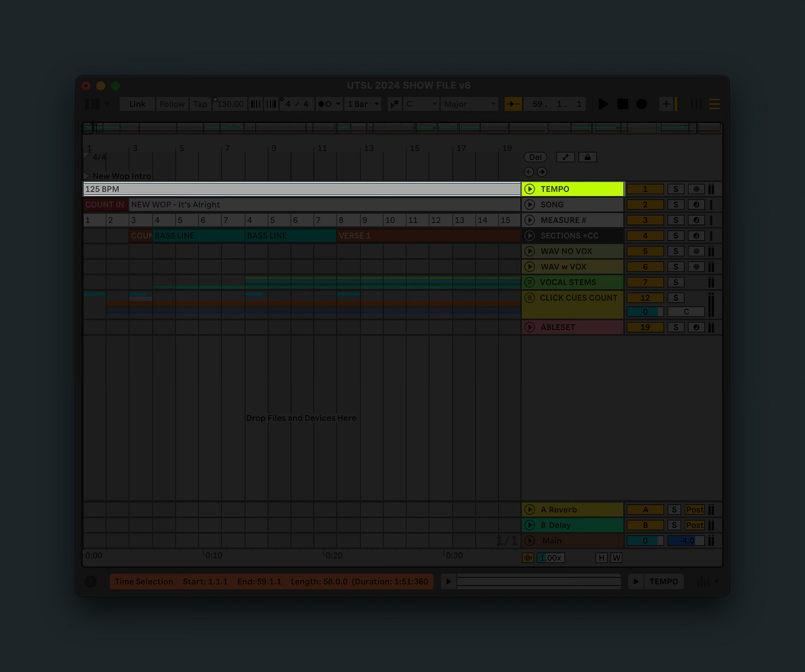Screen dimensions: 805x672
Task: Solo the WAV NO VOX track
Action: (676, 251)
